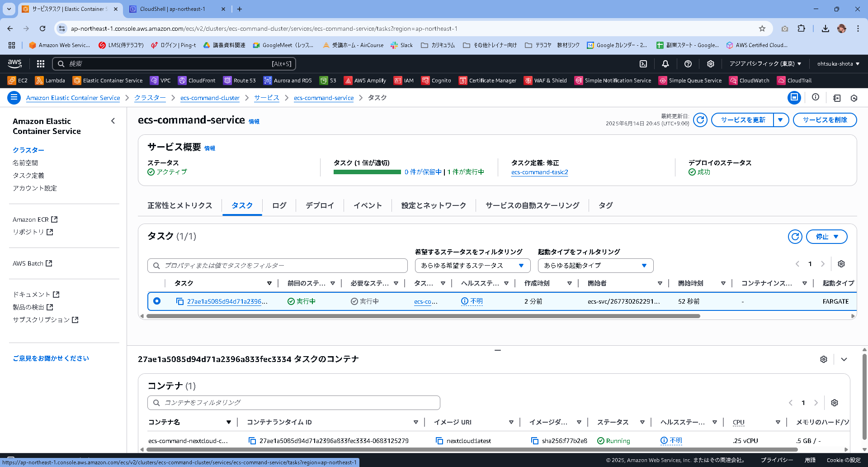868x467 pixels.
Task: Open CloudShell from the top navigation bar
Action: 642,64
